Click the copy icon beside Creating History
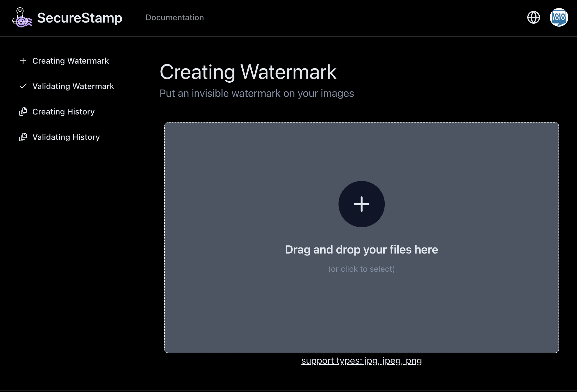 pos(23,112)
